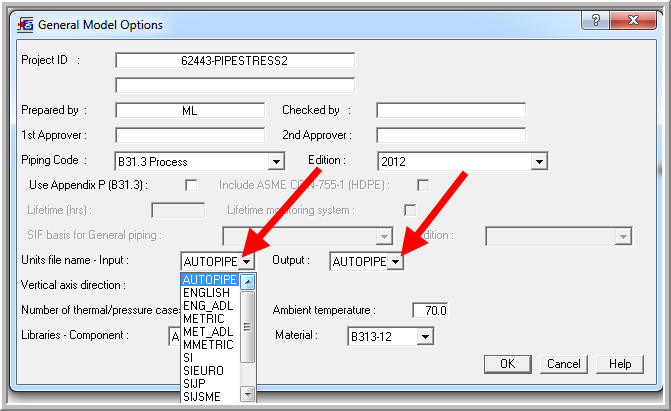Click the units list scrollbar thumb
Viewport: 671px width, 411px height.
248,327
